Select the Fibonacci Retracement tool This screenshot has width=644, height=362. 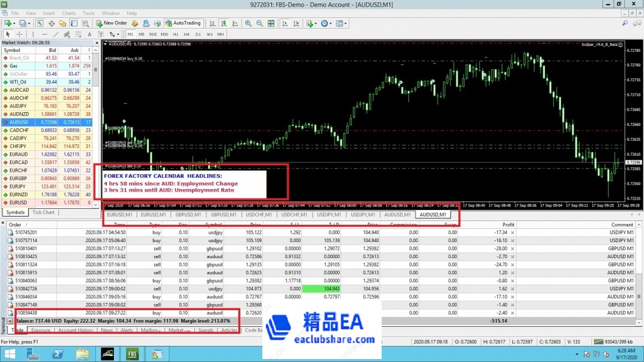[x=78, y=35]
